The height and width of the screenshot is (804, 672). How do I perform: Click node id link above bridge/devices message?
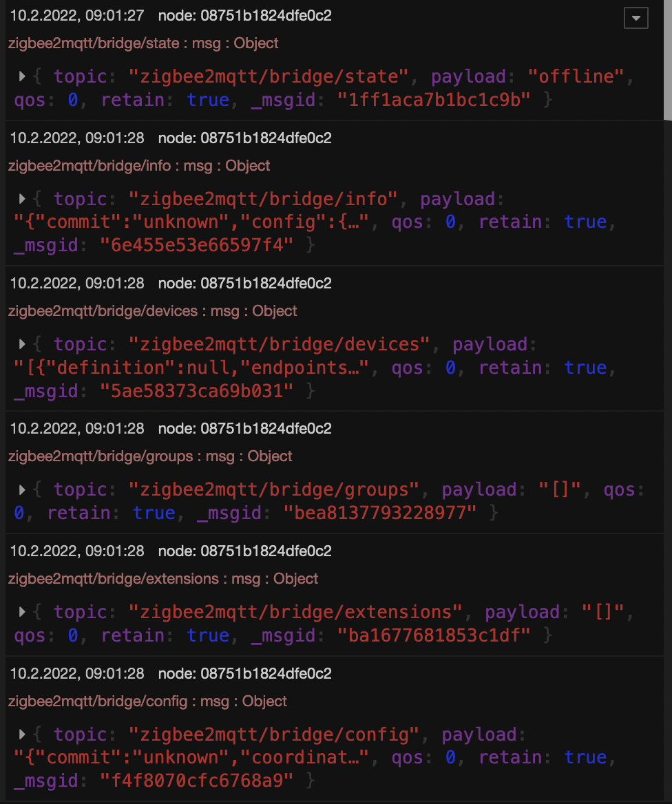pos(244,284)
